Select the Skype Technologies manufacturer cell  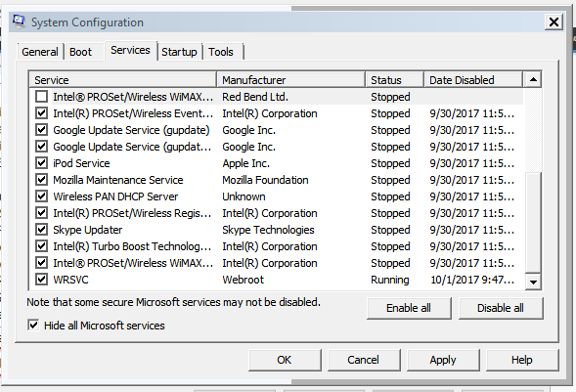coord(268,230)
